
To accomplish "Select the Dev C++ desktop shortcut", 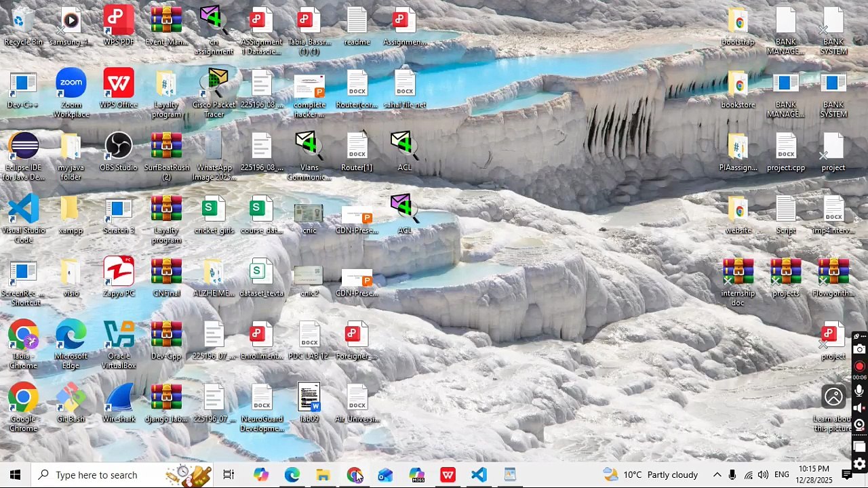I will point(23,90).
